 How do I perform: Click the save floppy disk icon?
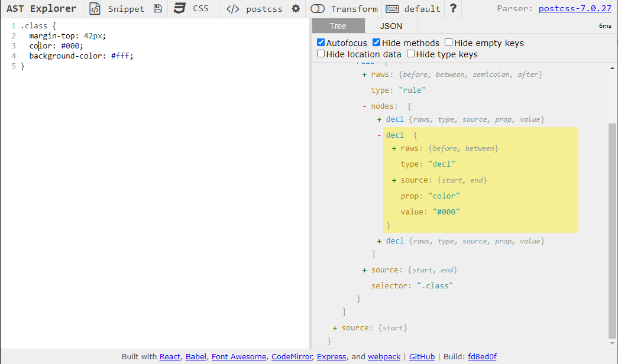tap(158, 9)
